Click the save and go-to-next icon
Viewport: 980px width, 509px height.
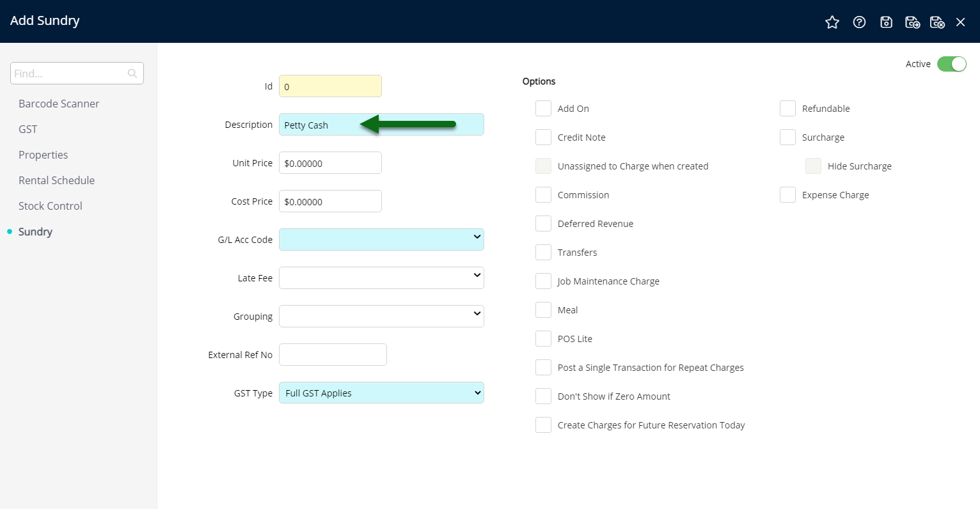pyautogui.click(x=912, y=22)
